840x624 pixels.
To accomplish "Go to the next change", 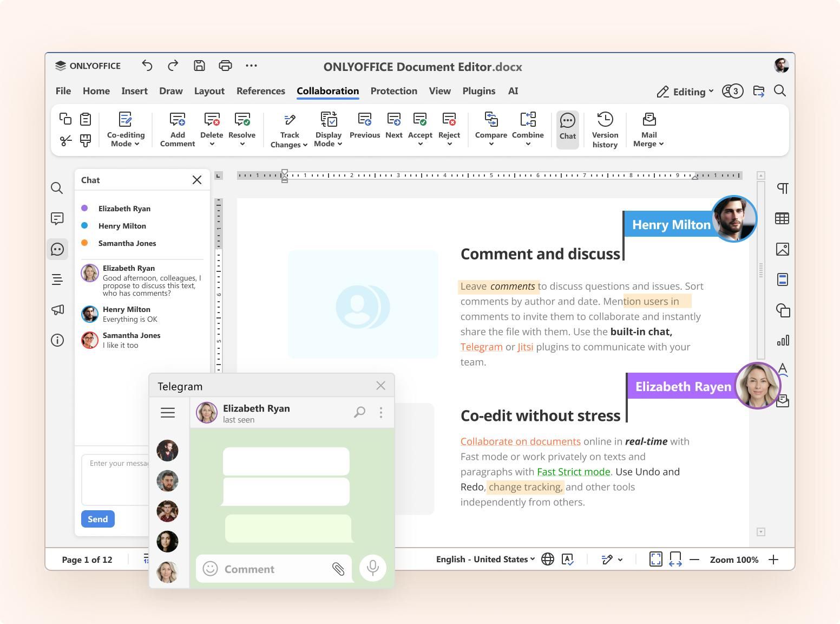I will [394, 126].
